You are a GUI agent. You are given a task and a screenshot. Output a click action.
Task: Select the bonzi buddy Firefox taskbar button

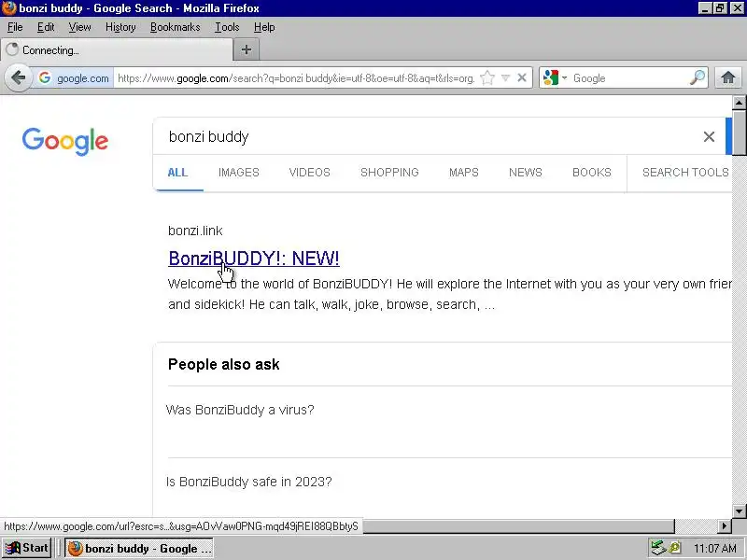click(x=139, y=549)
